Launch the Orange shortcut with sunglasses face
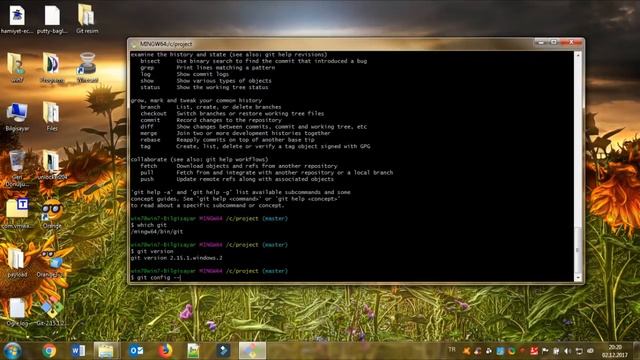 pyautogui.click(x=52, y=213)
